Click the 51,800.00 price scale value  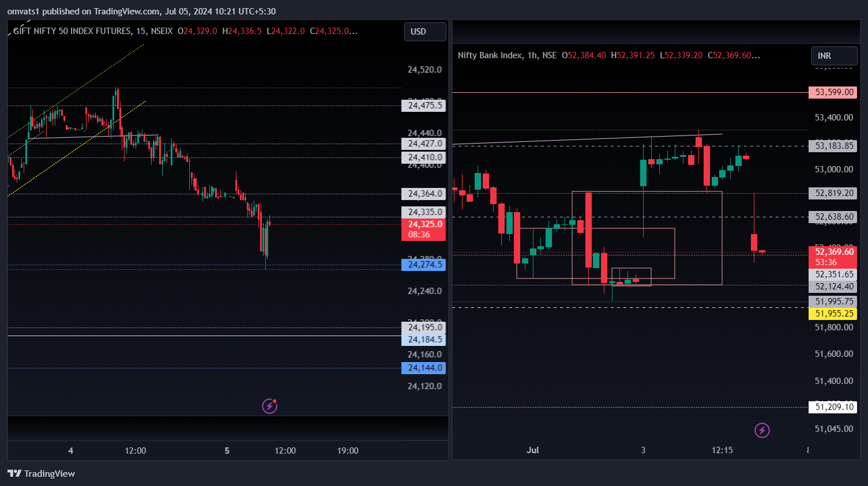tap(834, 327)
